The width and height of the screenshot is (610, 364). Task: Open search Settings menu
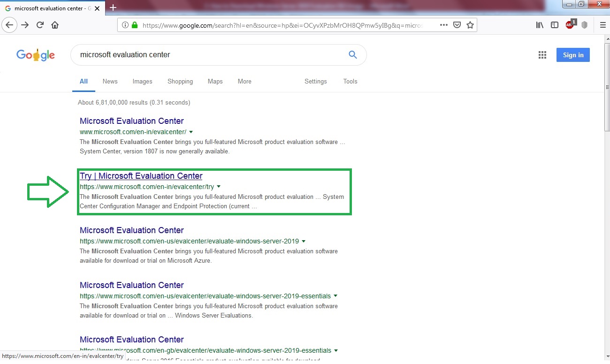pyautogui.click(x=315, y=81)
